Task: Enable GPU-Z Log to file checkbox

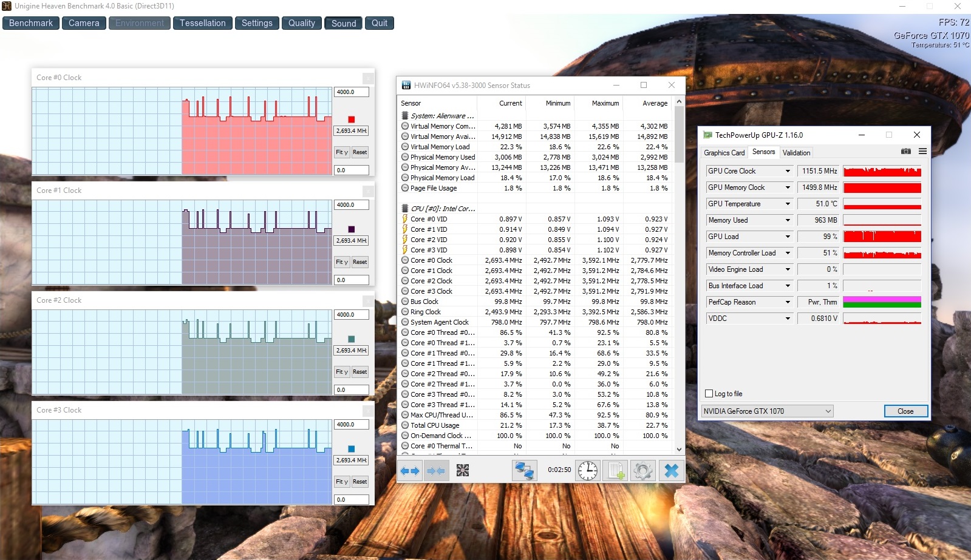Action: click(x=709, y=394)
